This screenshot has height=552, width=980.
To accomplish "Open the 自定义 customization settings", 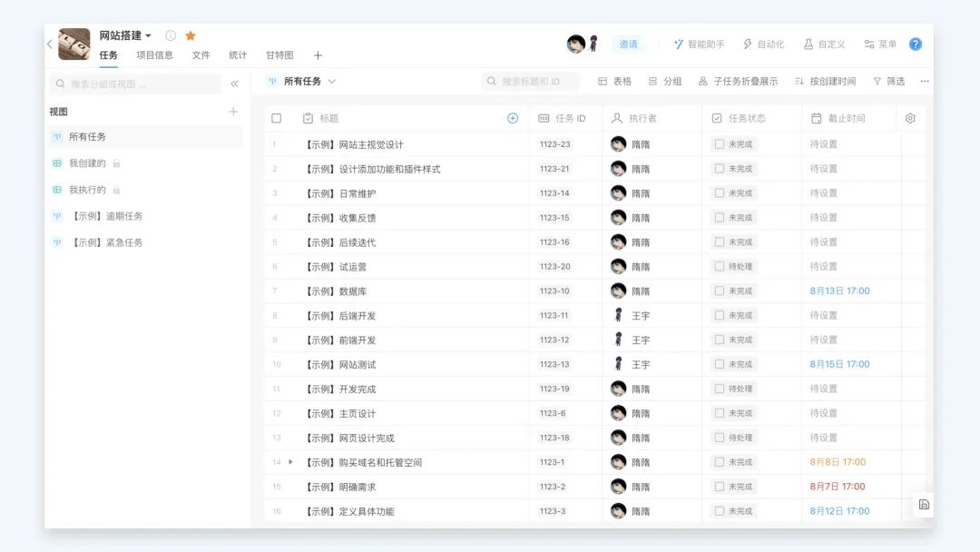I will [x=824, y=44].
